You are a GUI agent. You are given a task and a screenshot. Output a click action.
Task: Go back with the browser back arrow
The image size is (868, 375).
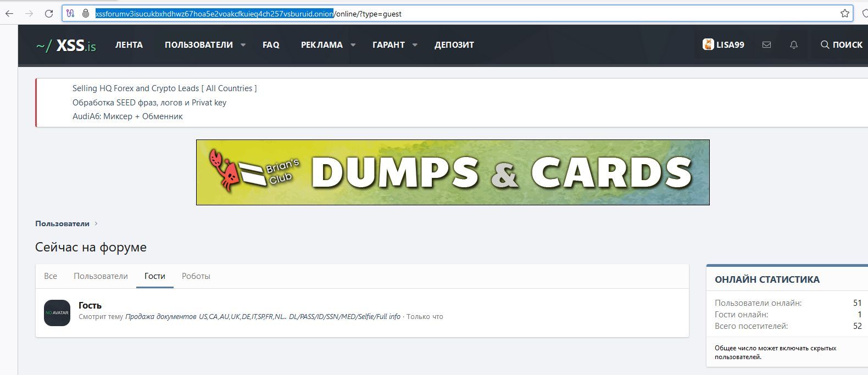point(9,14)
